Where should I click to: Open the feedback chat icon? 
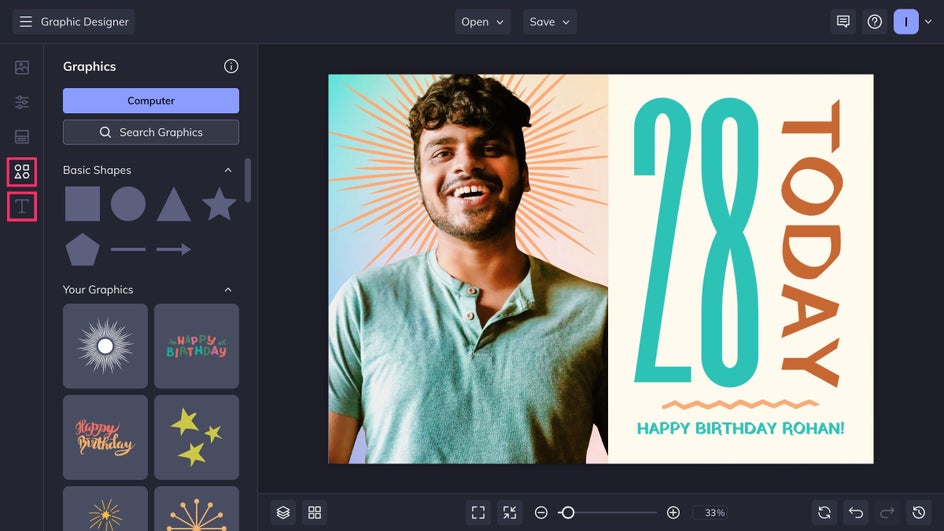tap(843, 22)
